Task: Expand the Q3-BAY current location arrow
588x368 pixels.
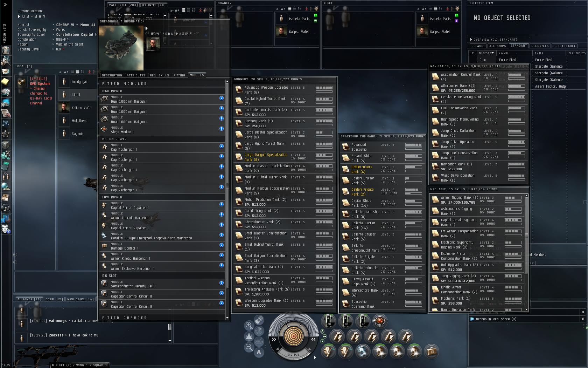Action: 19,16
